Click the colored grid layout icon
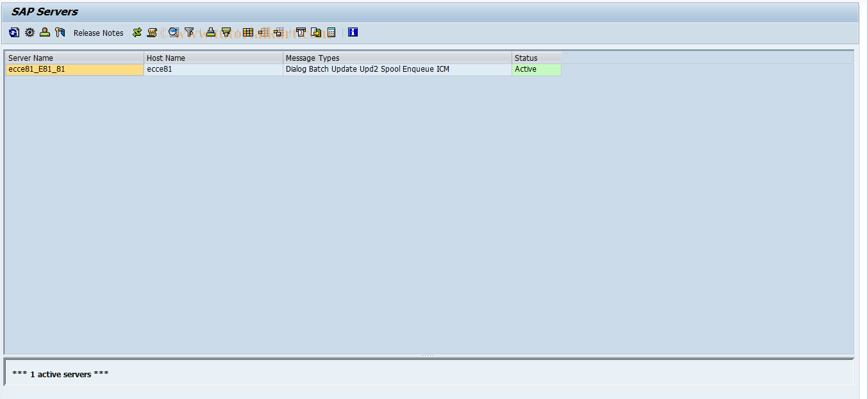The height and width of the screenshot is (399, 868). [x=248, y=32]
